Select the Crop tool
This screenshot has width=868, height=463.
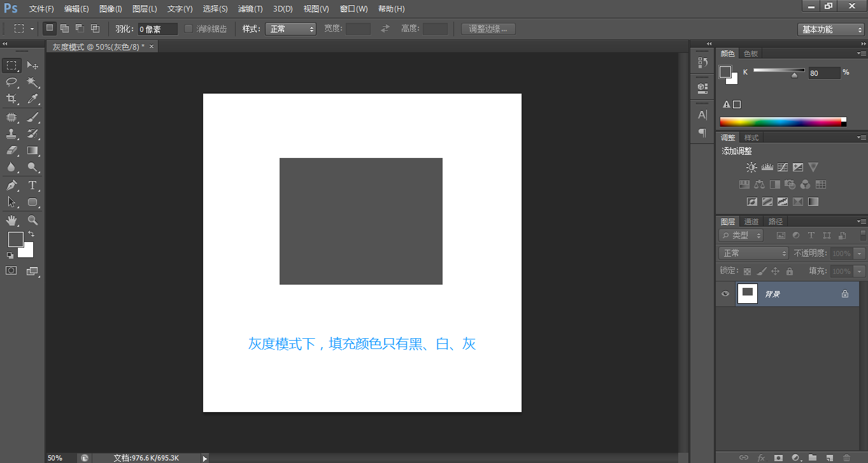click(x=11, y=99)
